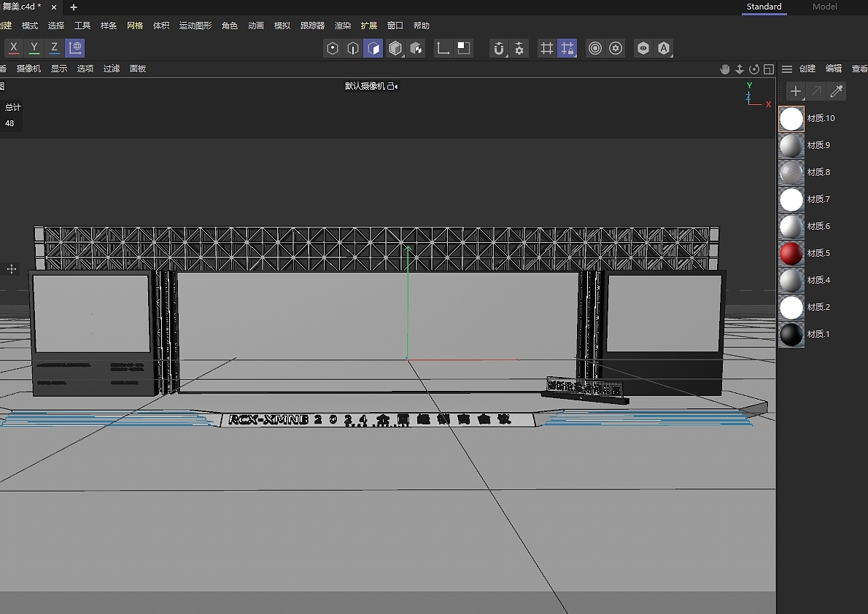Screen dimensions: 868x614
Task: Click the toggle view layout icon
Action: 769,69
